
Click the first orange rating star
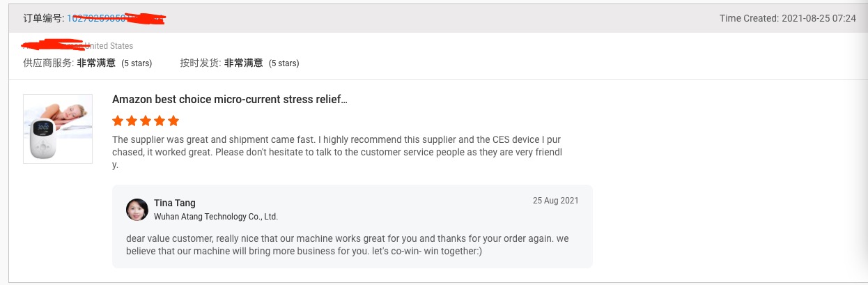coord(118,121)
